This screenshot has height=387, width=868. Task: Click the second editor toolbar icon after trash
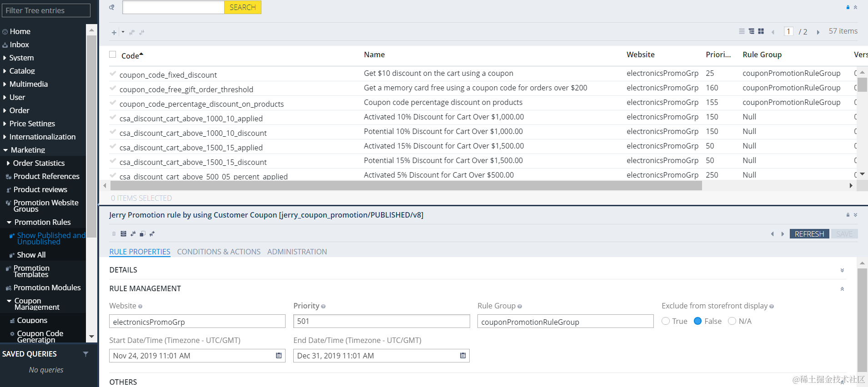pos(133,234)
